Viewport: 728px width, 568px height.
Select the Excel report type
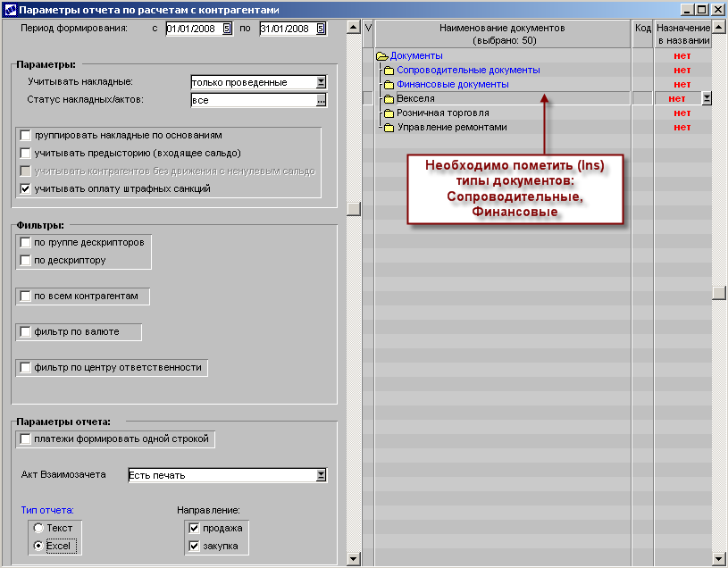(38, 546)
